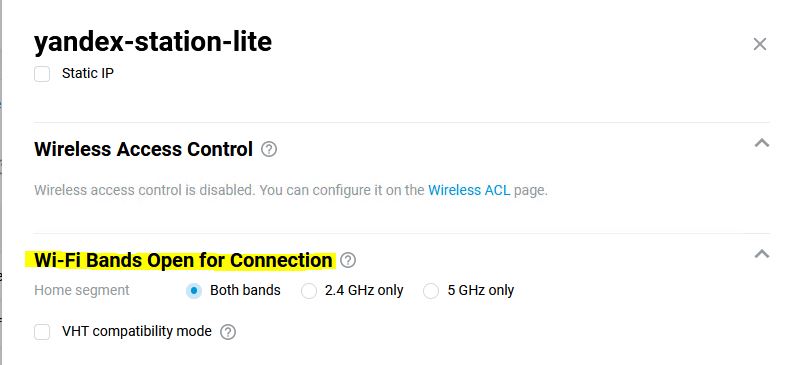Collapse the Wireless Access Control section chevron
The height and width of the screenshot is (365, 798).
point(761,143)
